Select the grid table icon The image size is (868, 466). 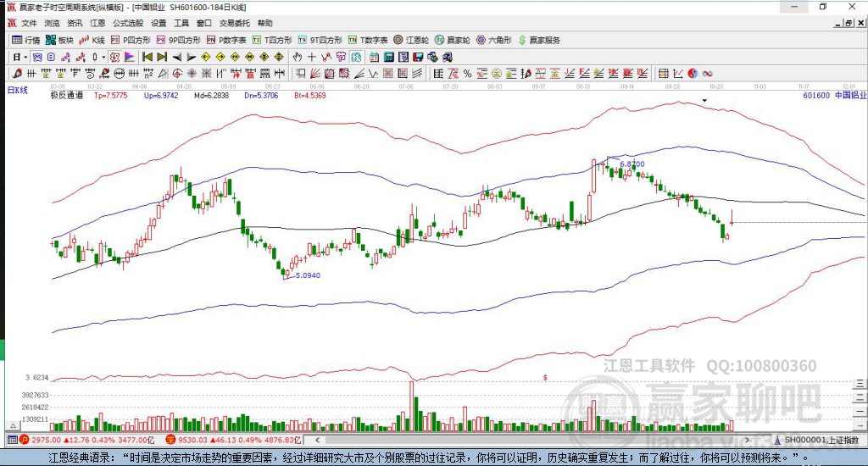tap(663, 73)
